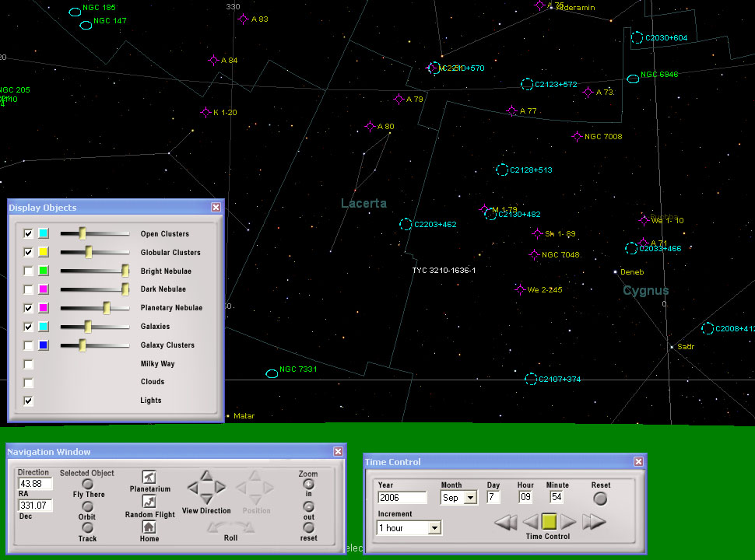
Task: Enable the Galaxy Clusters checkbox
Action: coord(28,345)
